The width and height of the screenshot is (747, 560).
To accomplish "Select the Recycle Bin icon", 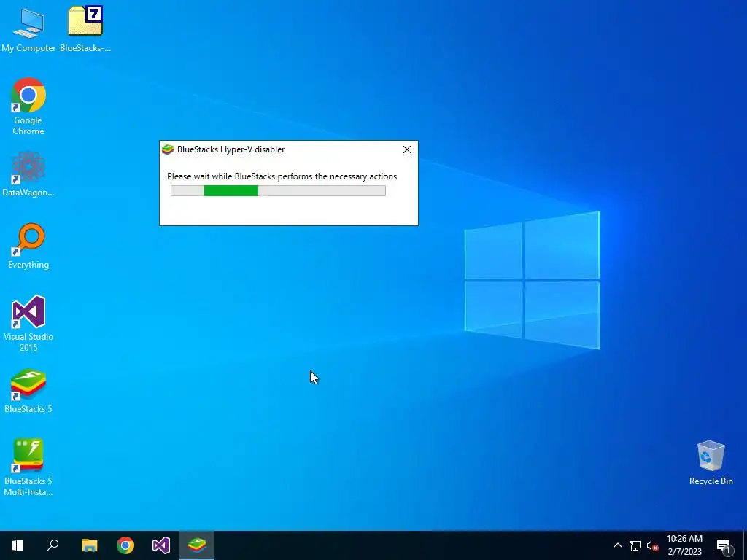I will pos(711,463).
